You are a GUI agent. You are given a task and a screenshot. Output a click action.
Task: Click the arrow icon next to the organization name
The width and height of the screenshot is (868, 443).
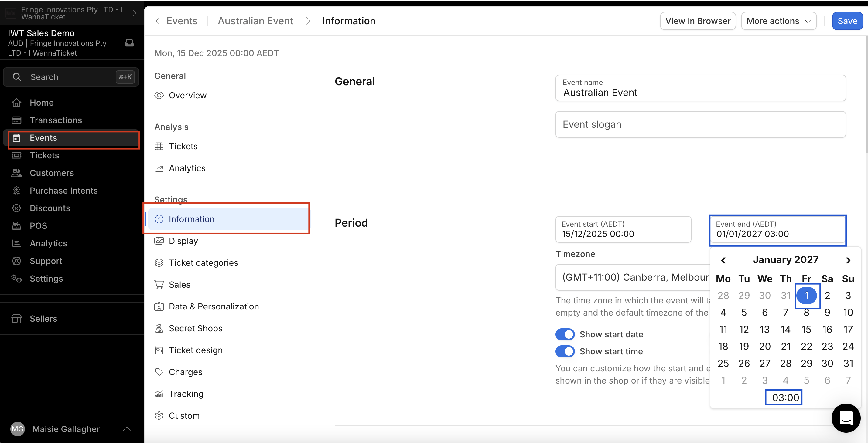(132, 13)
